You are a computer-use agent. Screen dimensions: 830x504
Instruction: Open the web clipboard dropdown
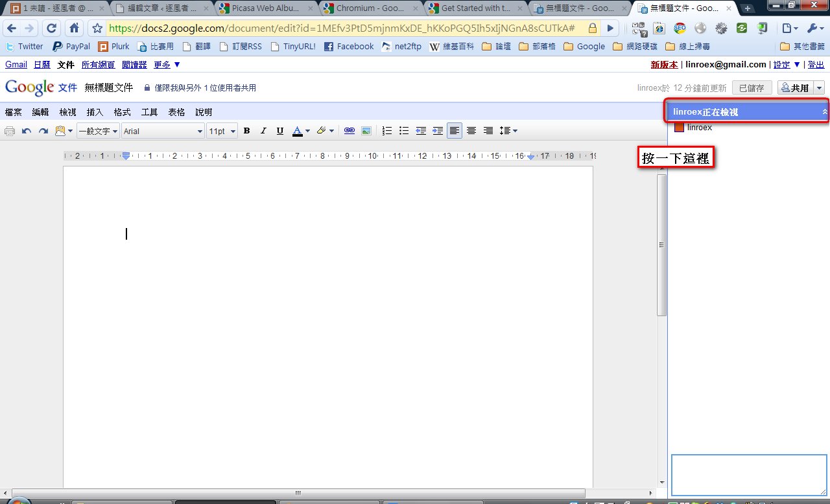(64, 131)
